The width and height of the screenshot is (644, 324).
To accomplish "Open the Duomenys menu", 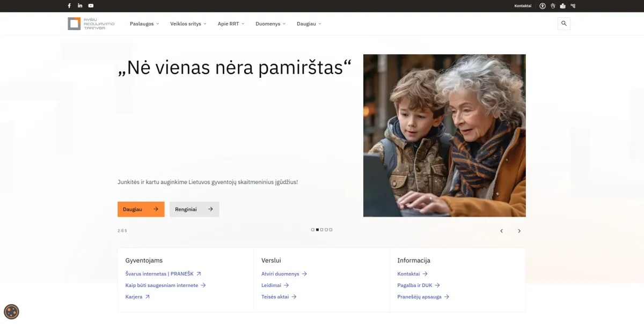I will pyautogui.click(x=270, y=24).
